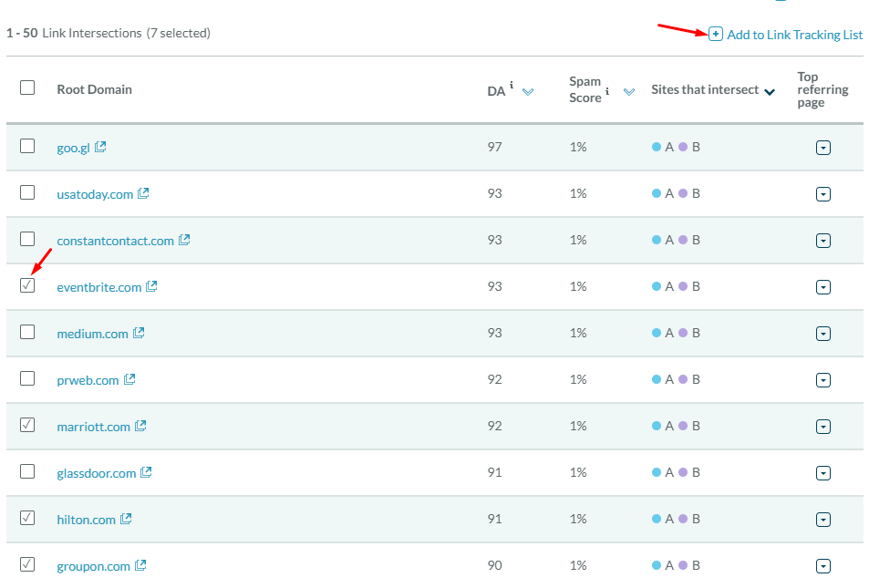Expand the top referring page for goo.gl
The image size is (869, 588).
coord(823,147)
